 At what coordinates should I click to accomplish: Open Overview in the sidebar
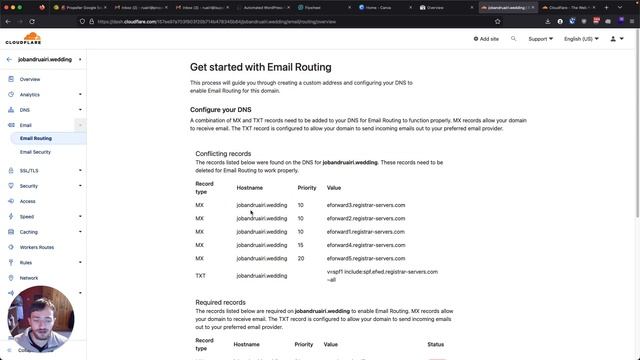pos(30,79)
